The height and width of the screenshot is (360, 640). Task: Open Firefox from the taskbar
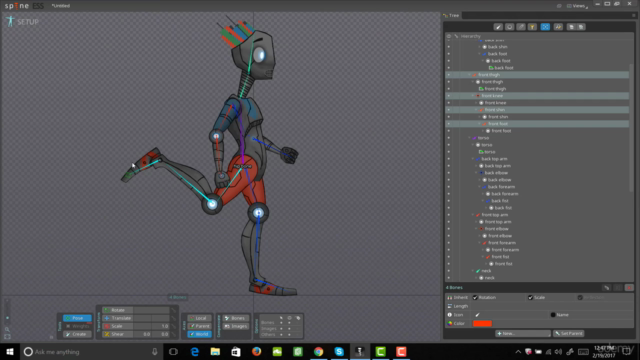256,351
